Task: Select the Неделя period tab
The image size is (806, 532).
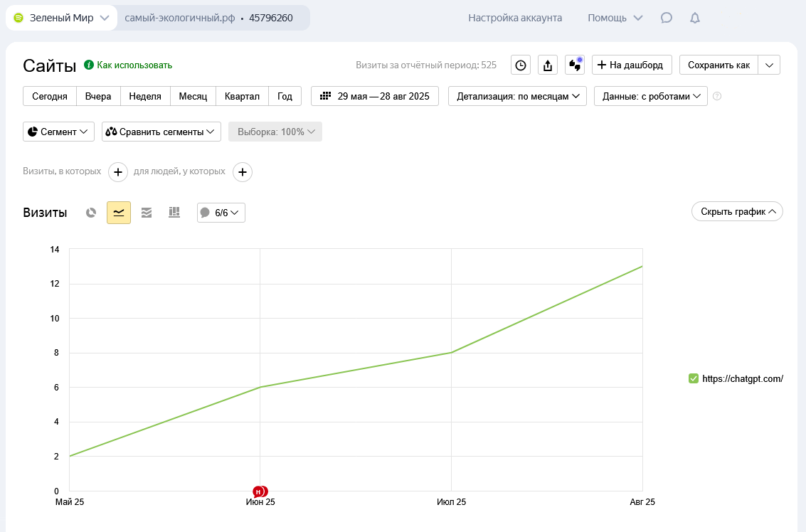Action: pyautogui.click(x=145, y=96)
